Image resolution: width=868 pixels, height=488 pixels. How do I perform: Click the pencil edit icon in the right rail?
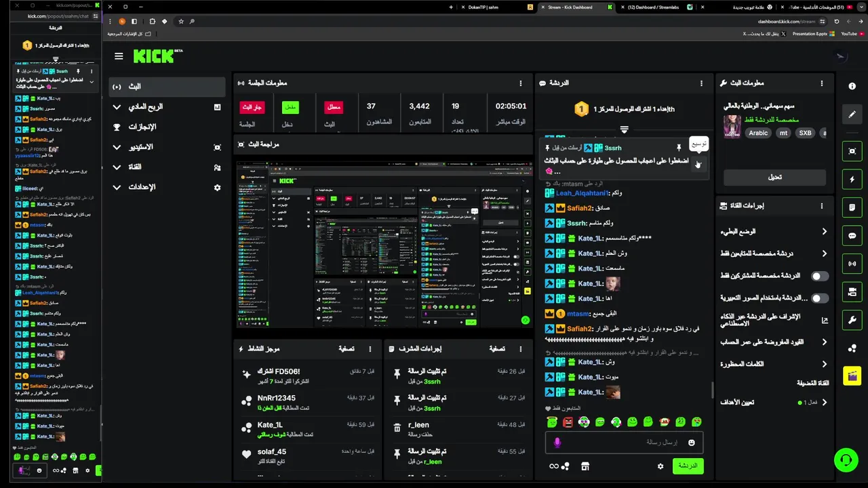click(x=852, y=115)
